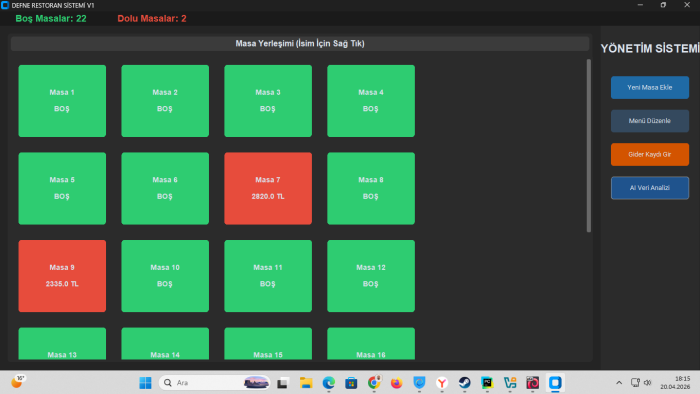Click the Boş Masalar: 22 counter
The width and height of the screenshot is (700, 394).
click(x=51, y=19)
